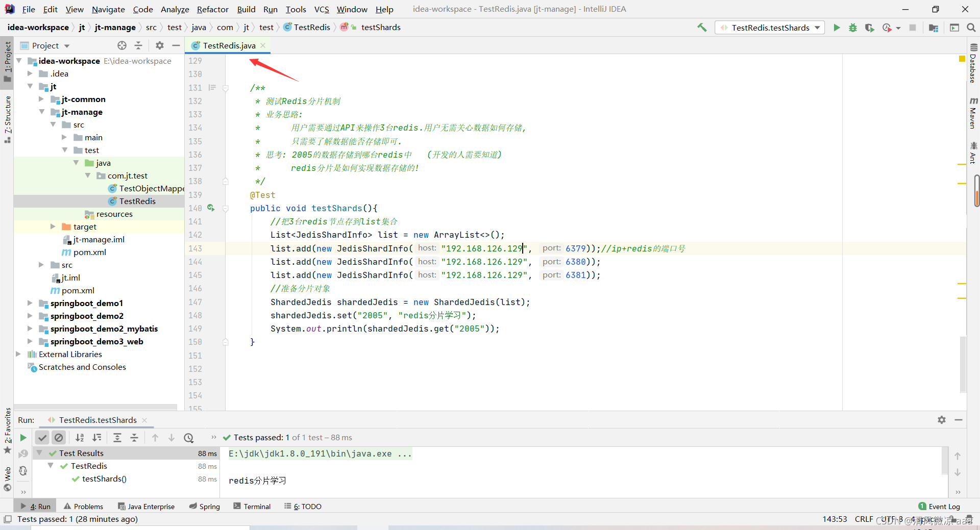980x530 pixels.
Task: Collapse the jt-manage module node
Action: (x=42, y=112)
